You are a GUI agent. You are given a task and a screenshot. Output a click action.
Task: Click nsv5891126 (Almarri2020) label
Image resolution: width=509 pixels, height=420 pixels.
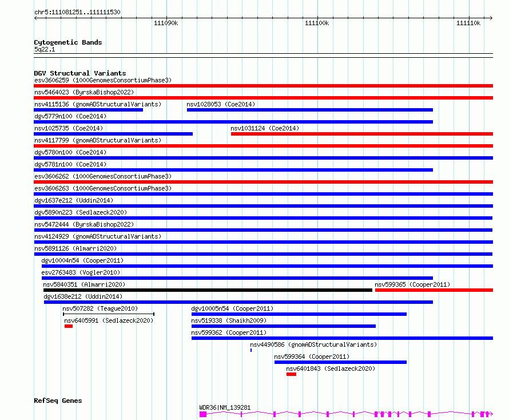pyautogui.click(x=75, y=248)
